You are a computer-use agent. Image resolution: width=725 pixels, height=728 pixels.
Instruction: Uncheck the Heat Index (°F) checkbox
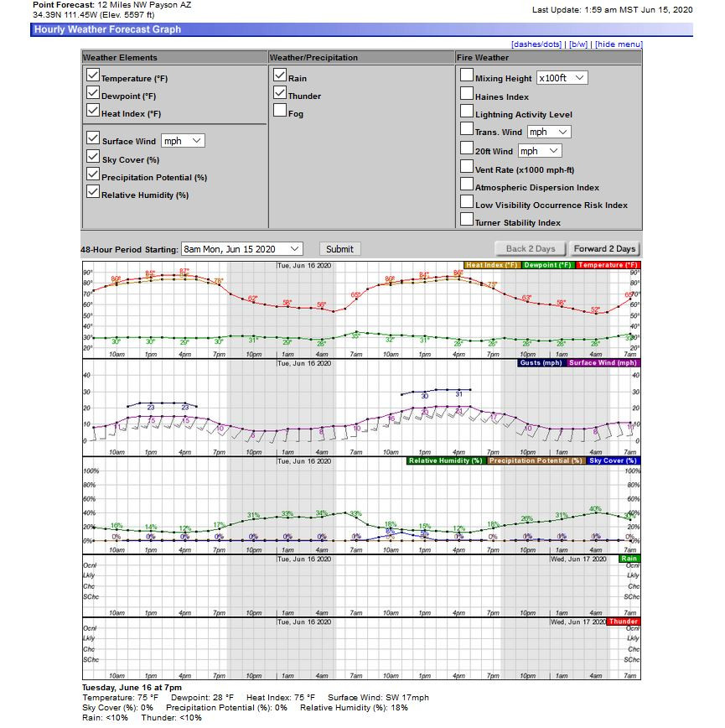[93, 110]
